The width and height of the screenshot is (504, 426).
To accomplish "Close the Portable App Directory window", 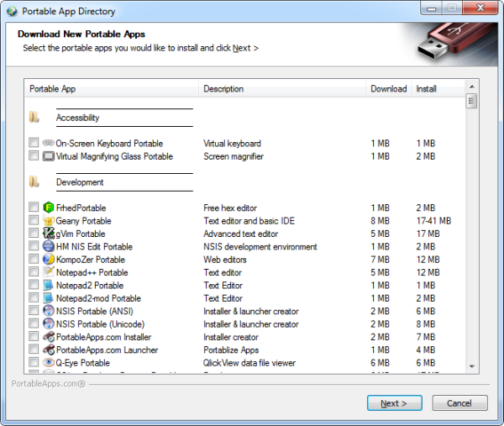I will click(x=480, y=8).
